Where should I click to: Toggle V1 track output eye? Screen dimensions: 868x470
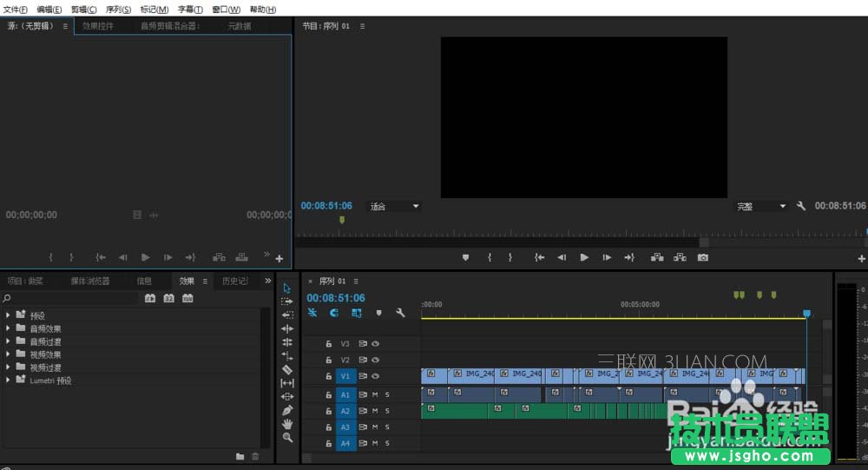(375, 376)
